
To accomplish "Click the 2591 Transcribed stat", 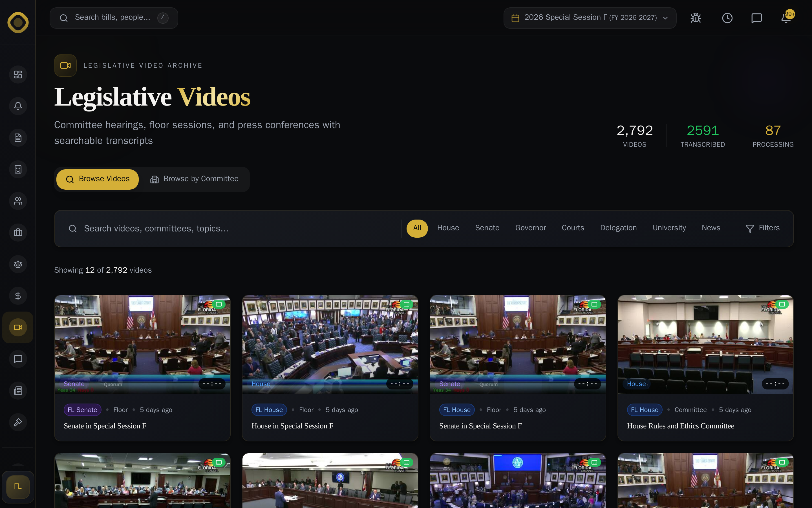I will (703, 135).
